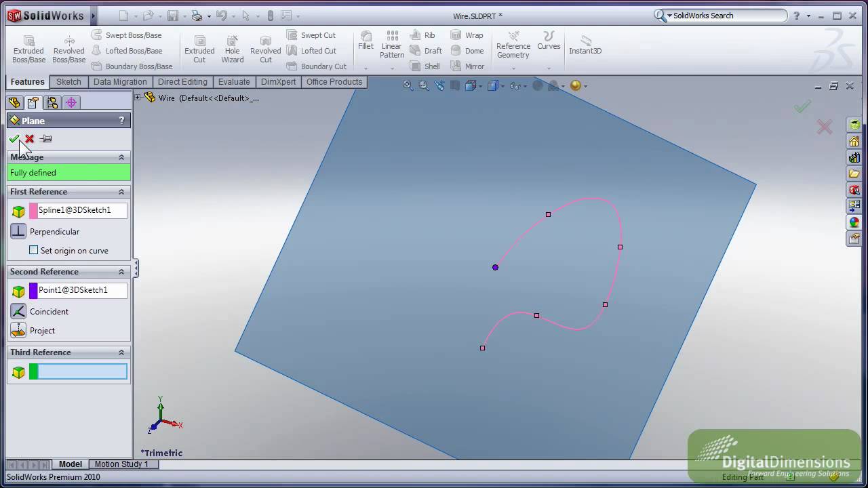This screenshot has height=488, width=868.
Task: Open the Fillet dropdown arrow
Action: (366, 68)
